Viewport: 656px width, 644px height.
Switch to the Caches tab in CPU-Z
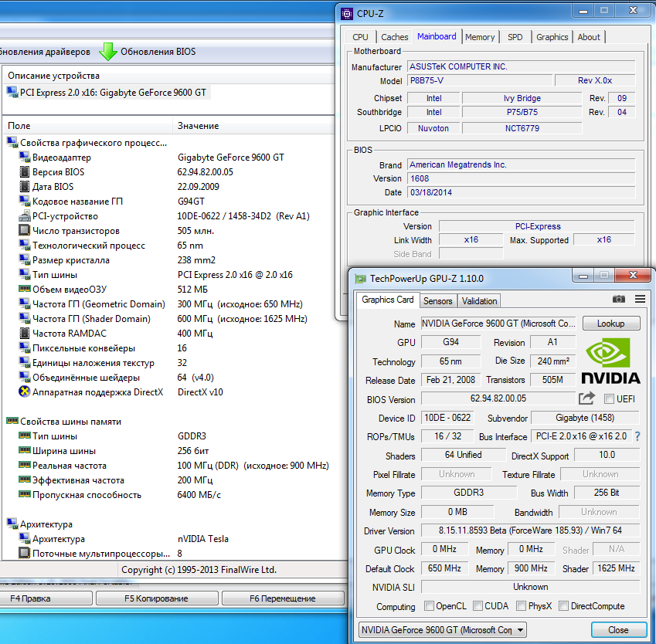click(x=395, y=37)
